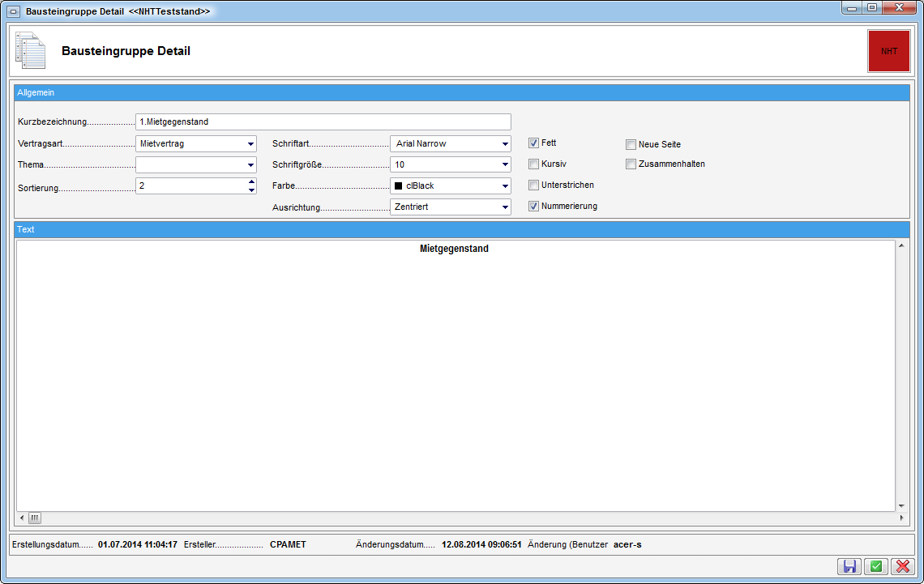Screen dimensions: 924x584
Task: Click the Kurzbezeichnung text field
Action: [x=323, y=122]
